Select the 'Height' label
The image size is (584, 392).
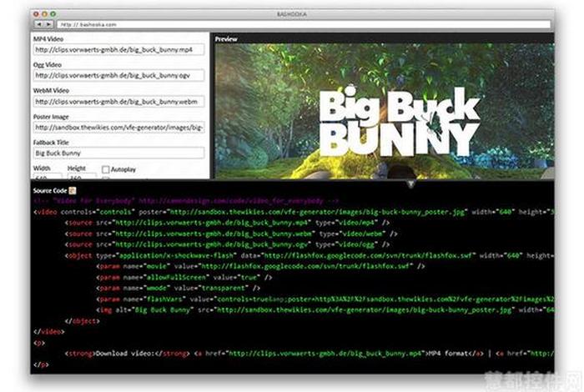pyautogui.click(x=77, y=168)
